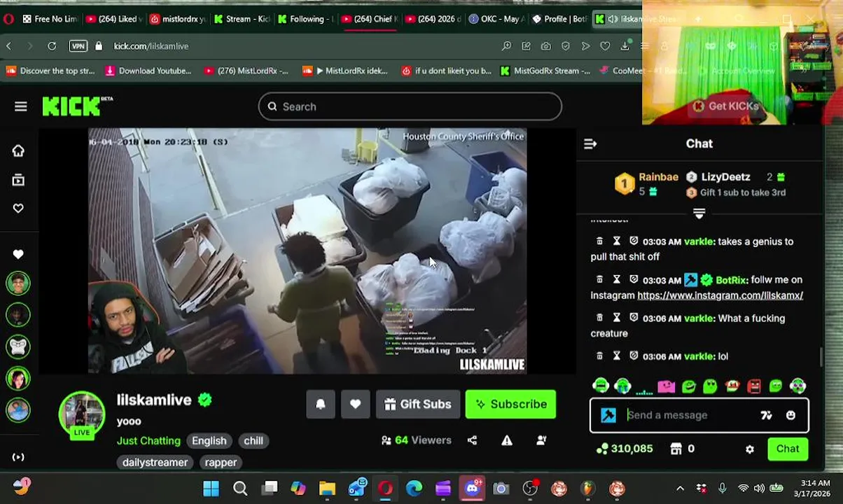Open the Following heart outline icon in sidebar
The image size is (843, 504).
click(18, 208)
